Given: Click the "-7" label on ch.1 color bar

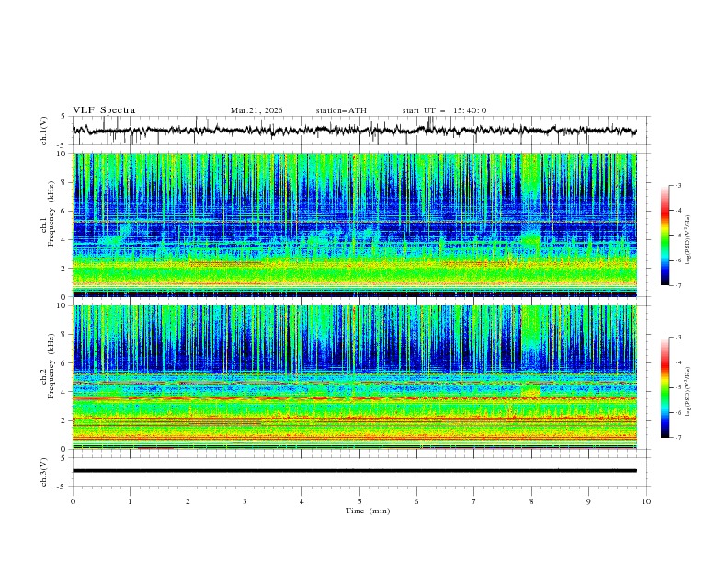Looking at the screenshot, I should point(678,286).
